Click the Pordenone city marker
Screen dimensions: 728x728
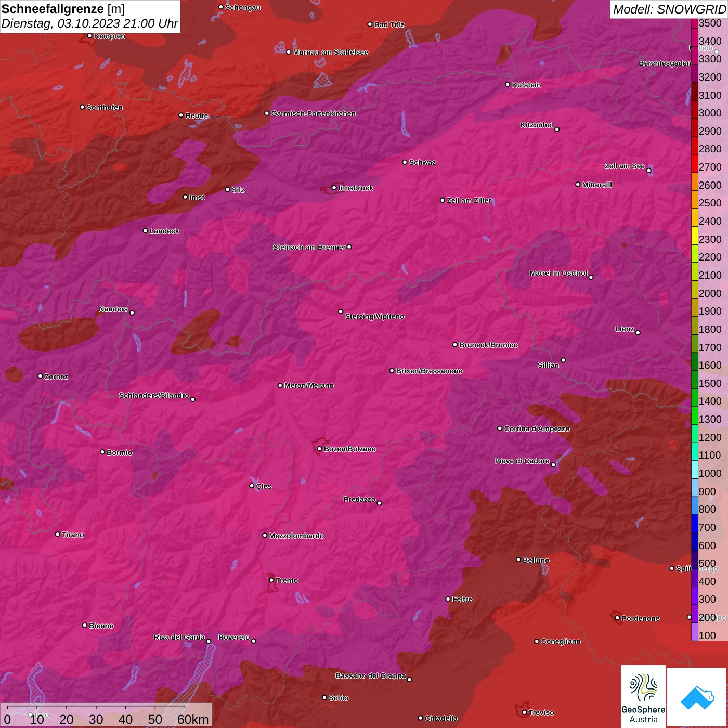tap(617, 618)
